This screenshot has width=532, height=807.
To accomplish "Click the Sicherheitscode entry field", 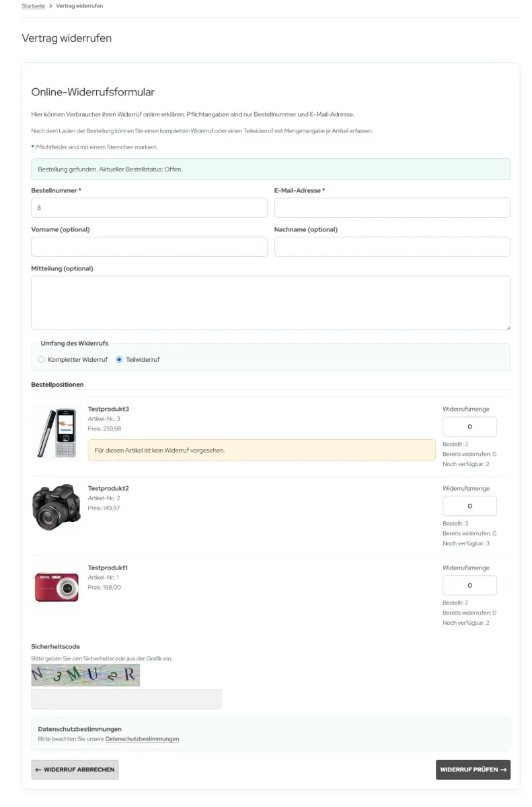I will click(x=126, y=699).
